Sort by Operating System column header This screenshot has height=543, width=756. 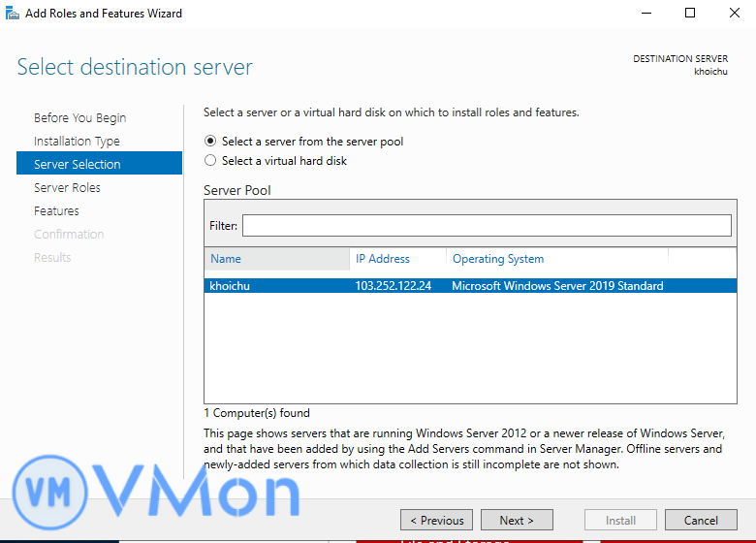point(556,259)
